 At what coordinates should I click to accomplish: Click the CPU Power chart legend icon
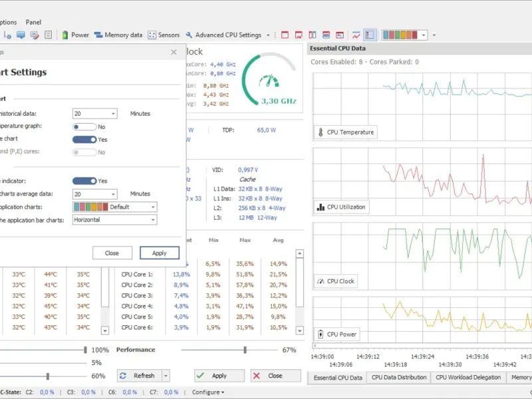[321, 334]
